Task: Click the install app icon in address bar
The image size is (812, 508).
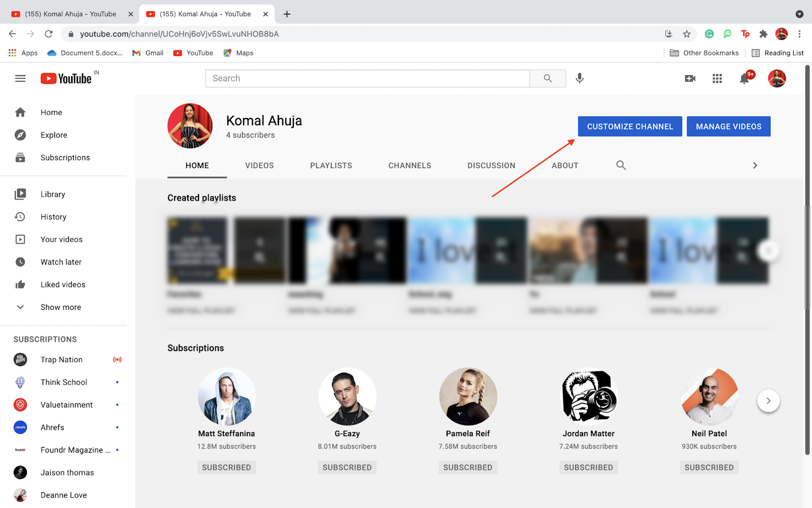Action: point(668,34)
